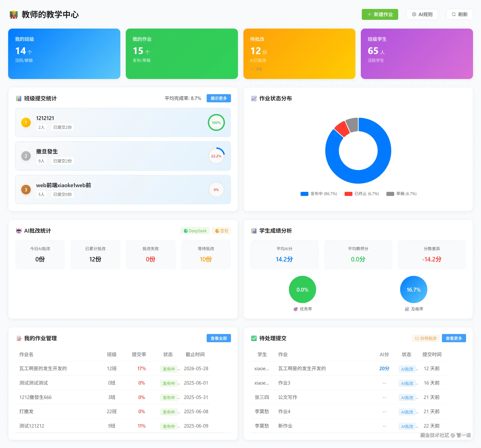Open full homework list with 查看全部
Viewport: 481px width, 448px height.
click(219, 338)
